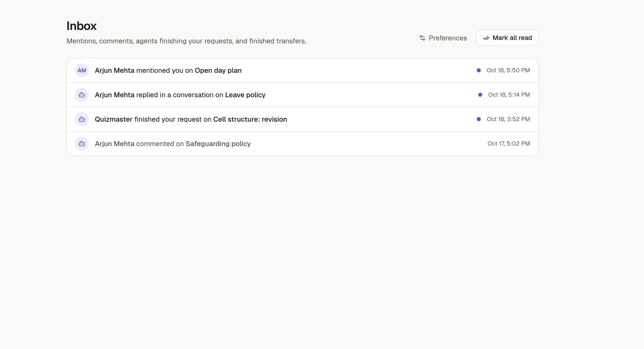Click the Oct 18, 5:50 PM timestamp

508,70
